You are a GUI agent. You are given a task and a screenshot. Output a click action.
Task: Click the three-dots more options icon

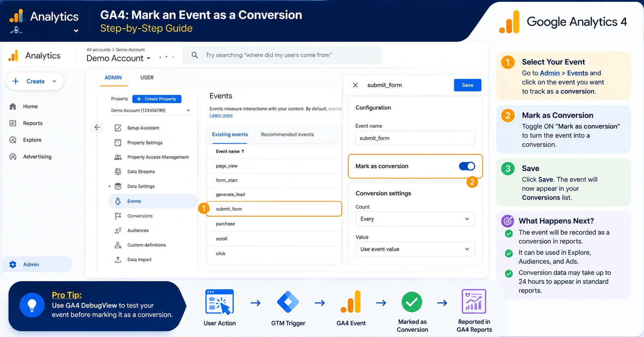coord(166,57)
